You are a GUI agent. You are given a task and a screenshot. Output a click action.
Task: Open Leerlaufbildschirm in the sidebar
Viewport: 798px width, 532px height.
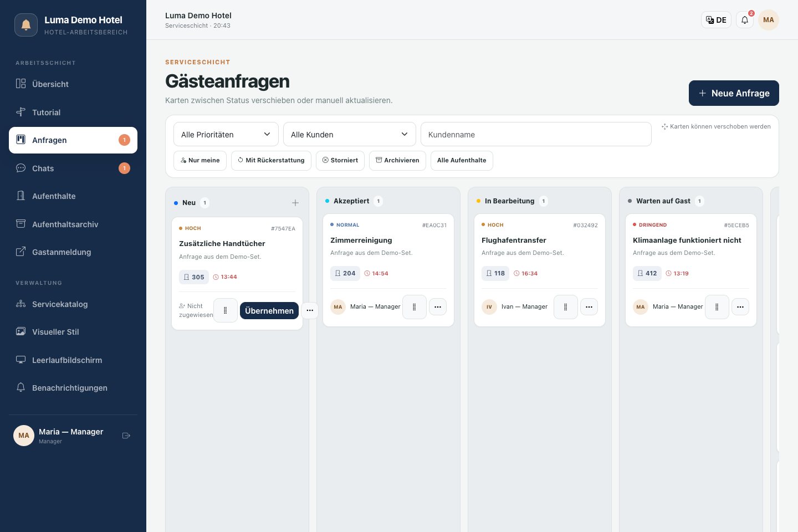coord(73,360)
